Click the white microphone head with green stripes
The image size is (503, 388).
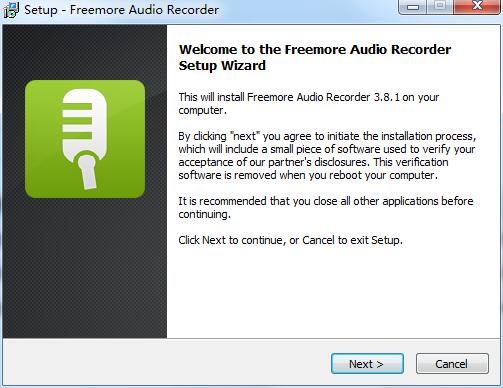[x=85, y=123]
